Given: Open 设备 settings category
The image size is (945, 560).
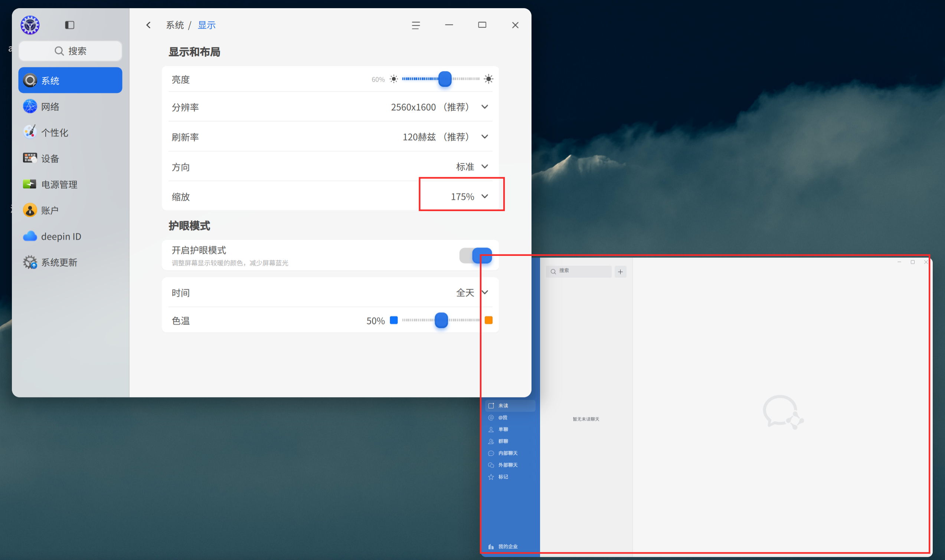Looking at the screenshot, I should (70, 158).
